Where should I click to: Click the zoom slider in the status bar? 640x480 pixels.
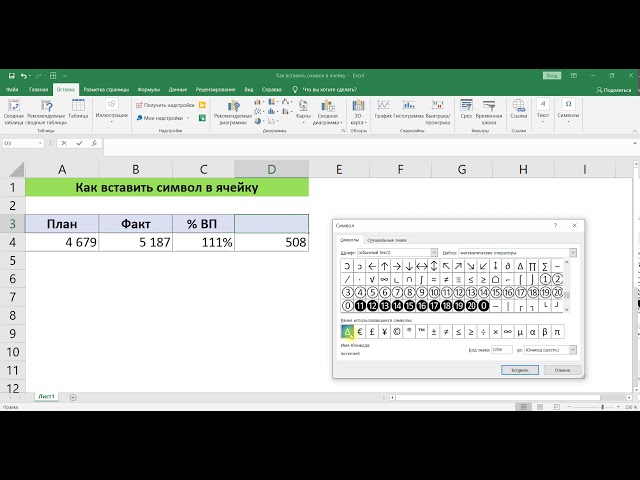click(602, 407)
